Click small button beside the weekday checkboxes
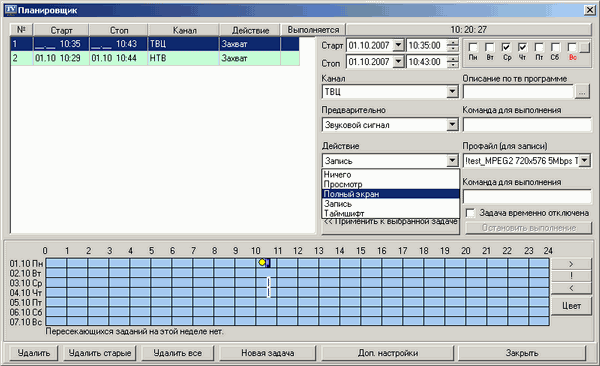 tap(584, 47)
